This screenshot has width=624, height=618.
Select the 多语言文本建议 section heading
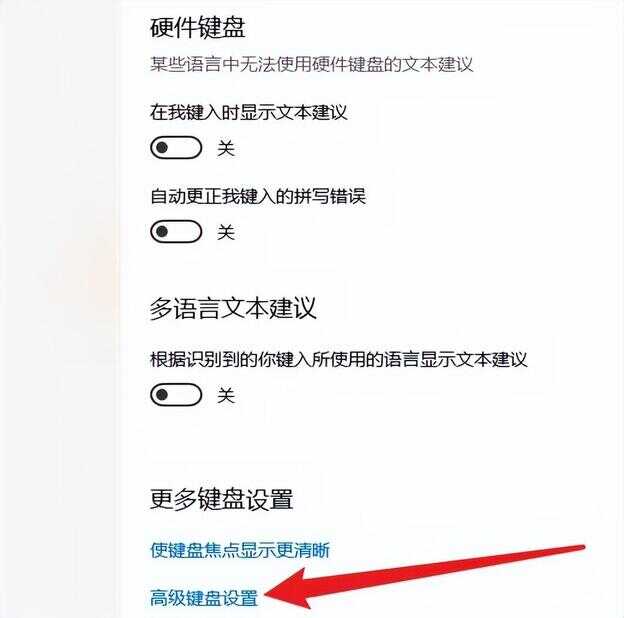[x=233, y=308]
